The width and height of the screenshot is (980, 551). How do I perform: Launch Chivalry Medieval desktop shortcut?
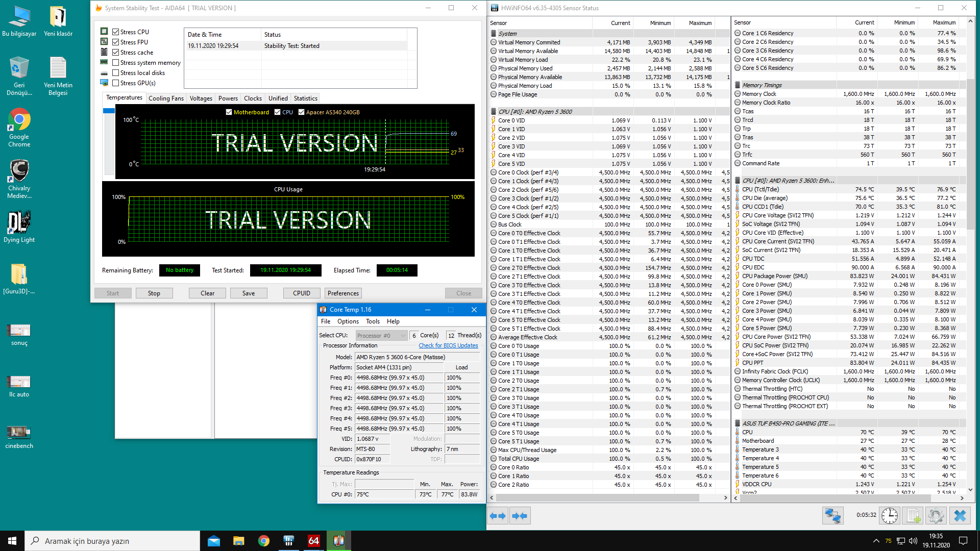[x=19, y=179]
